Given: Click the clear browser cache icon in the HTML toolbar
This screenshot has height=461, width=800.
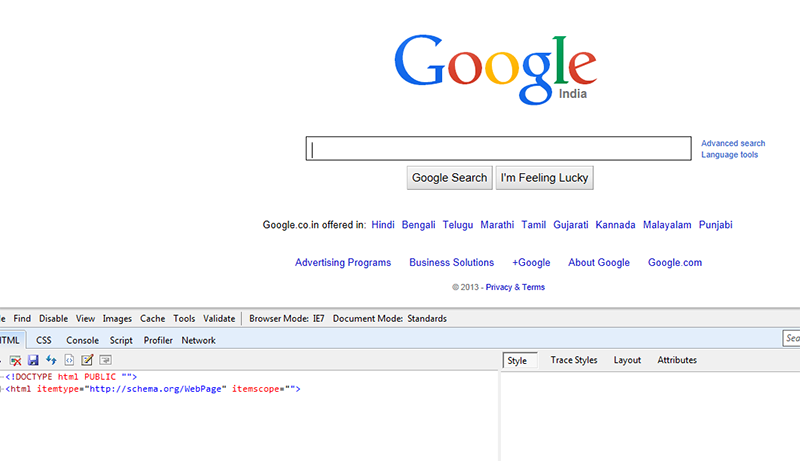Looking at the screenshot, I should pyautogui.click(x=15, y=361).
